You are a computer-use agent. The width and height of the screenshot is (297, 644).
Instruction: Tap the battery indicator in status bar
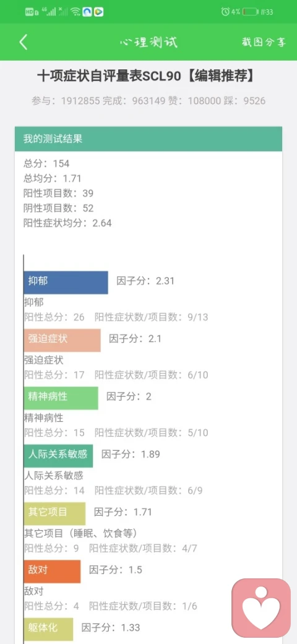250,12
